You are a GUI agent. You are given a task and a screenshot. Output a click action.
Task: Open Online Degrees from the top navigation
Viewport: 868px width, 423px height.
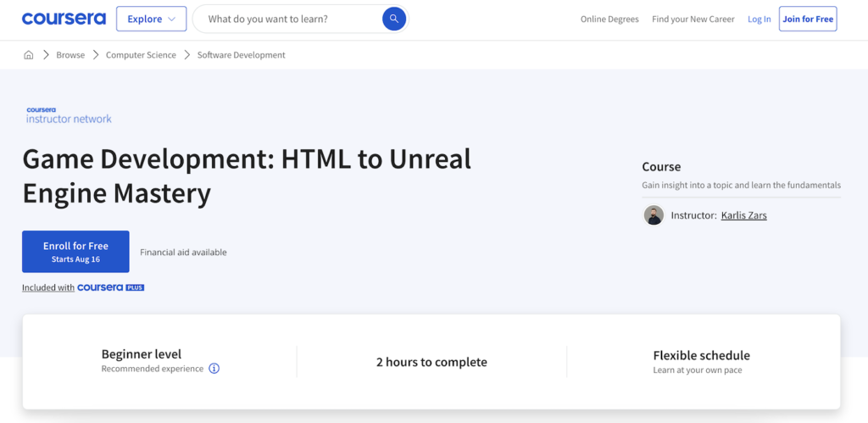click(x=609, y=19)
